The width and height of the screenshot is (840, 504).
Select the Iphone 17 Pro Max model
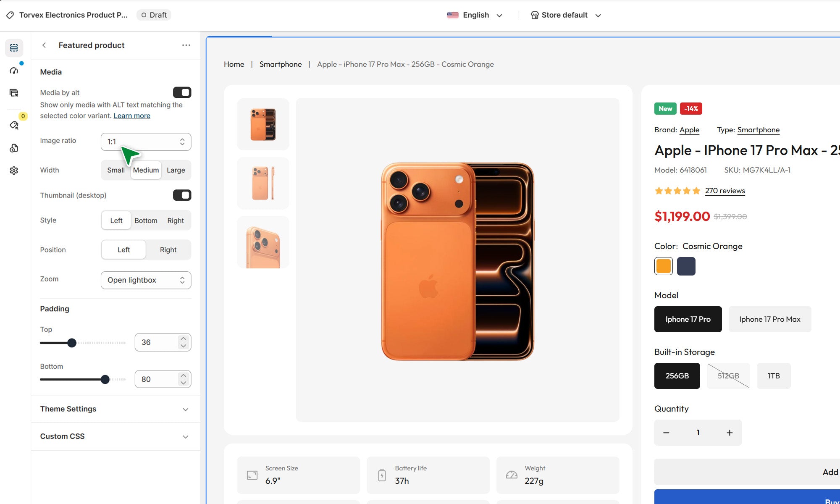(x=769, y=319)
